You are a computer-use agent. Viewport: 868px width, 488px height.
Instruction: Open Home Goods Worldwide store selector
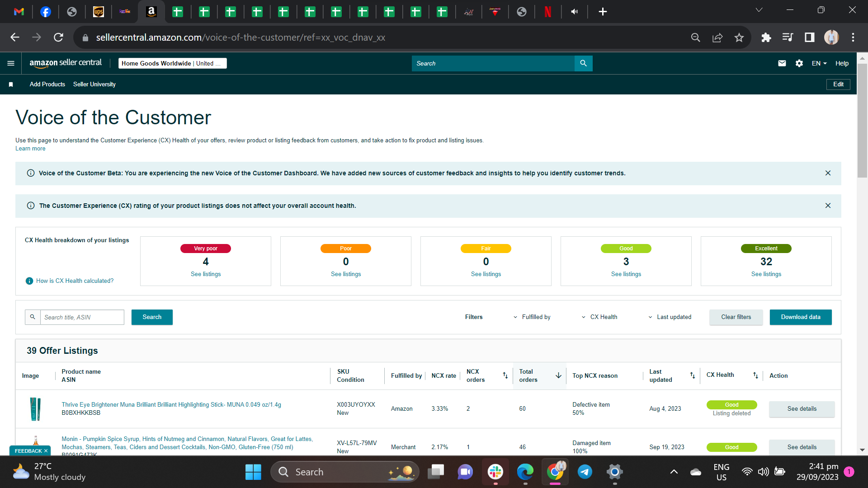click(172, 63)
